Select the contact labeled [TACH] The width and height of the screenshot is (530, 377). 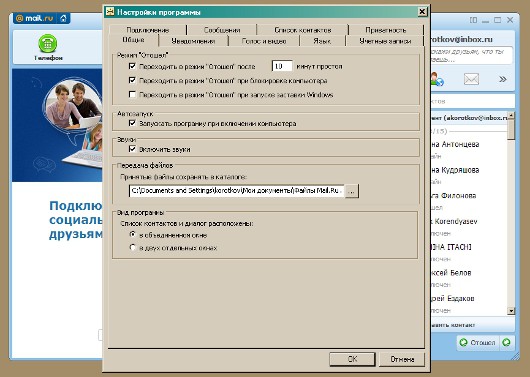point(469,252)
